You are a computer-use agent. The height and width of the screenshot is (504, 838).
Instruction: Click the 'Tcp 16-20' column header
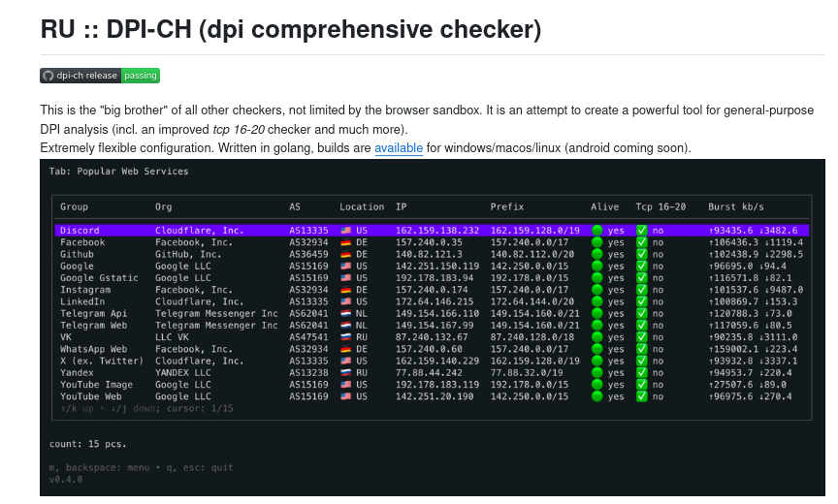click(x=661, y=207)
